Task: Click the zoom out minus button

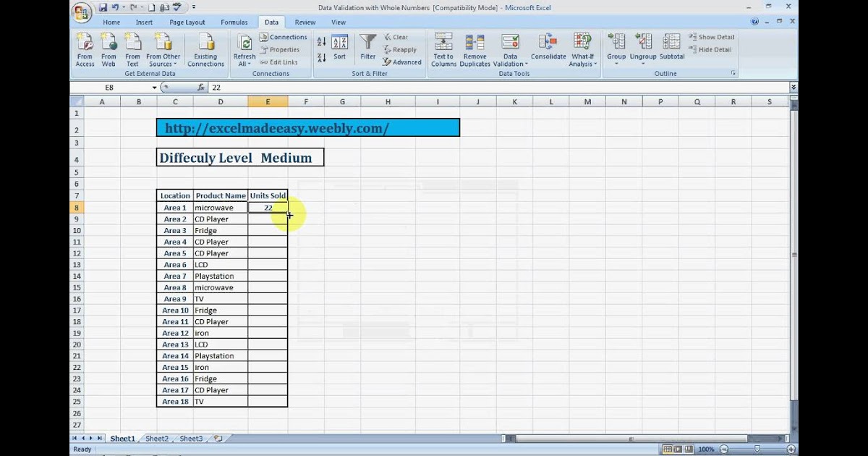Action: pos(723,449)
